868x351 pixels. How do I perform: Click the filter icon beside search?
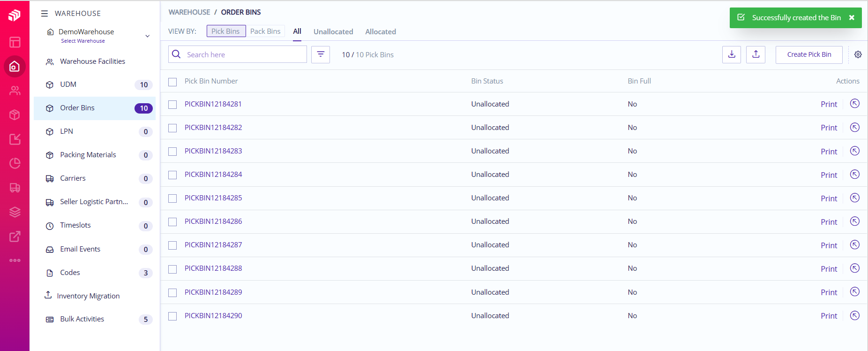(321, 54)
